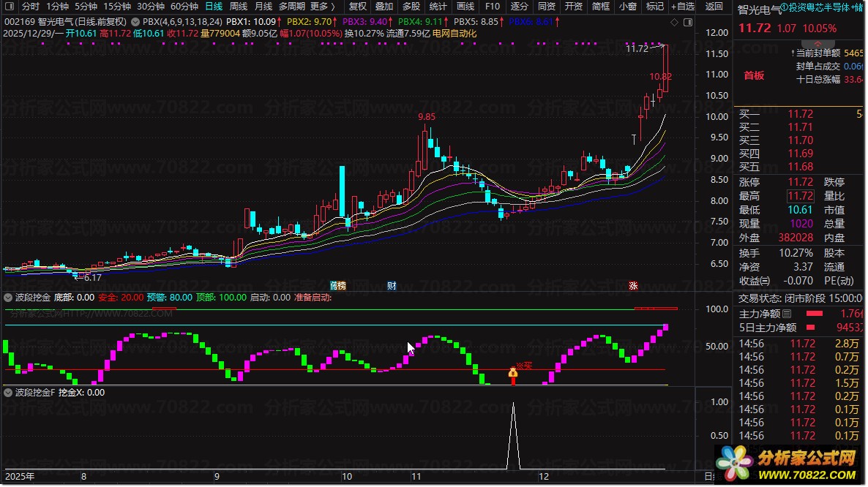Switch to 周线 weekly tab

239,7
